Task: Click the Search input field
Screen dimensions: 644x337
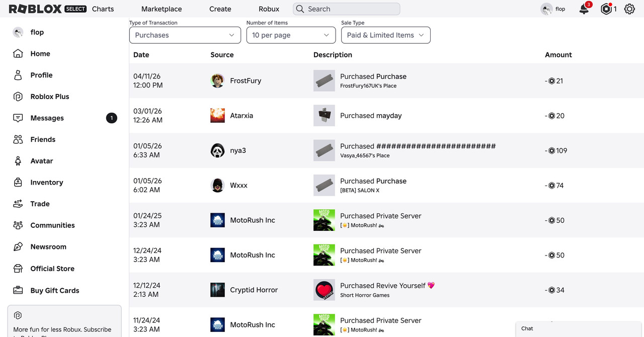Action: point(347,9)
